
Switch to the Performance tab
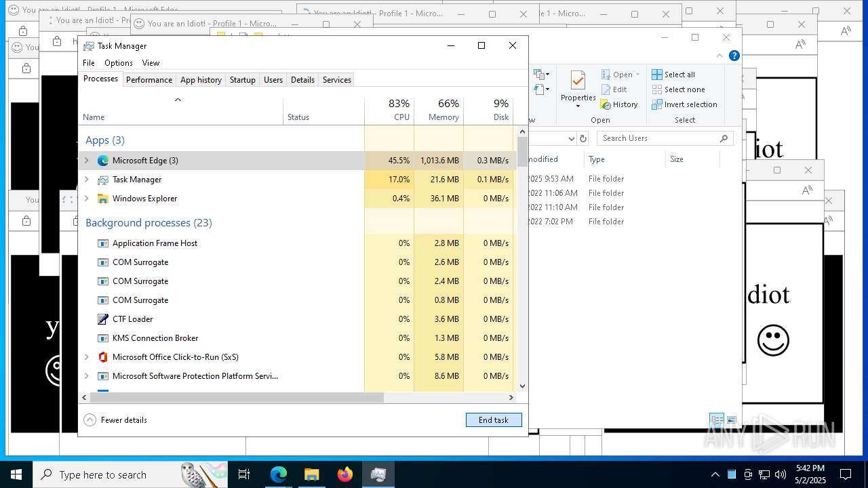point(149,80)
